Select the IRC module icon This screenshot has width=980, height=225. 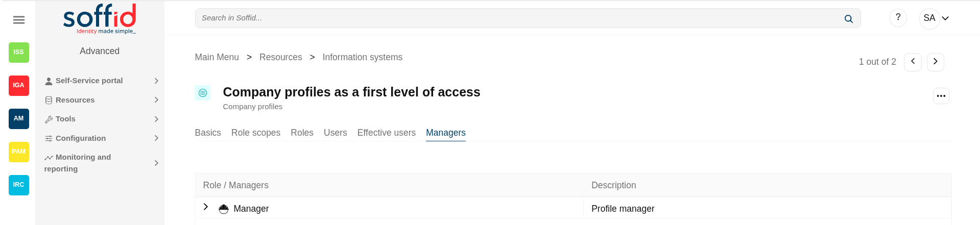click(19, 185)
